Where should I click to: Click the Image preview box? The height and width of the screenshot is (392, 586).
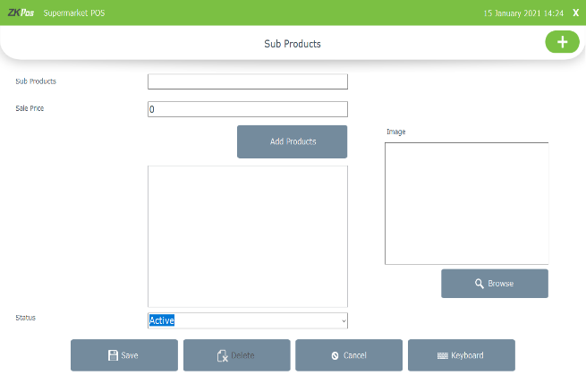coord(466,203)
